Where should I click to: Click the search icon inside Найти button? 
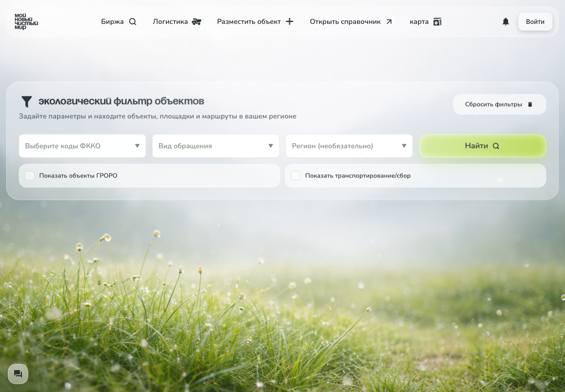pos(496,146)
